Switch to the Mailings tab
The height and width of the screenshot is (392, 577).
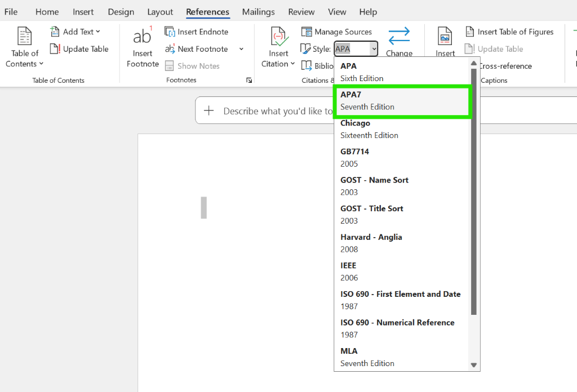click(x=258, y=12)
